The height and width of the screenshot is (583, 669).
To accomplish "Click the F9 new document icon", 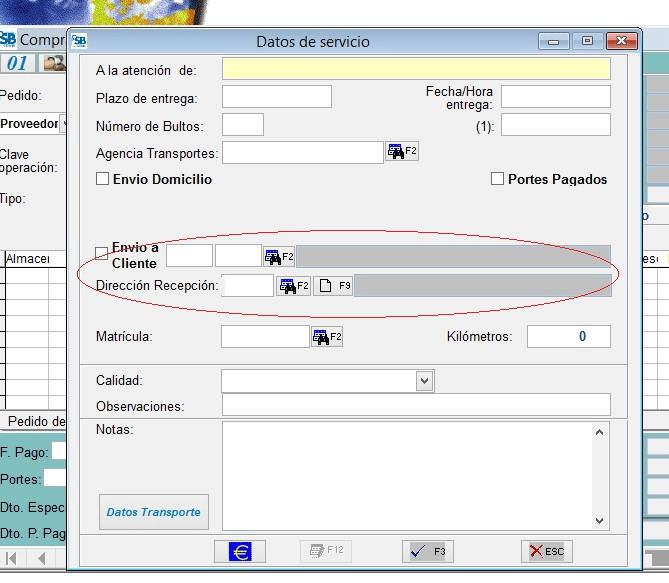I will point(333,286).
